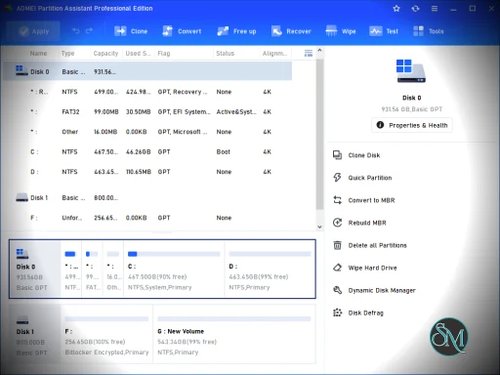Click the Dynamic Disk Manager wrench icon
This screenshot has width=500, height=375.
point(337,290)
